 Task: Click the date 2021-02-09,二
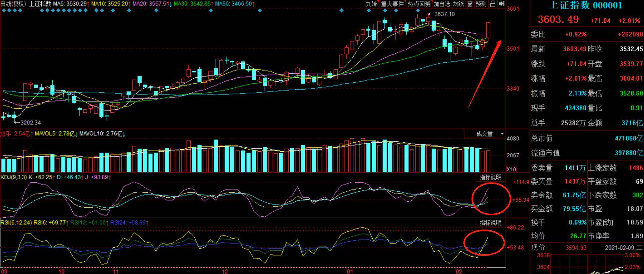point(623,248)
